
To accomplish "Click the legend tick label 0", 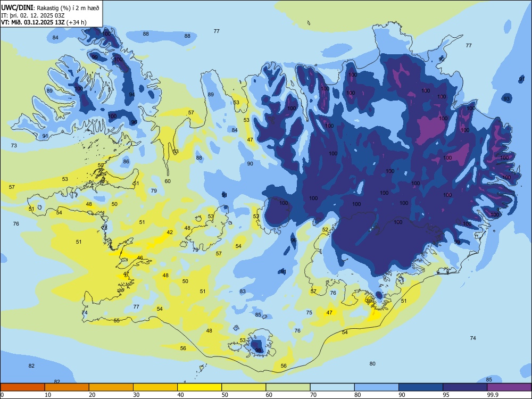I will 2,395.
